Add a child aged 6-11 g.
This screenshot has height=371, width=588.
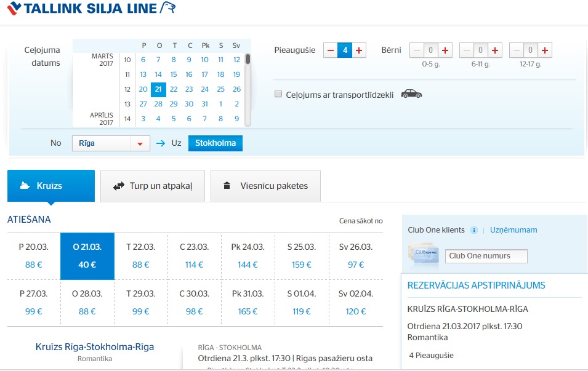[495, 50]
